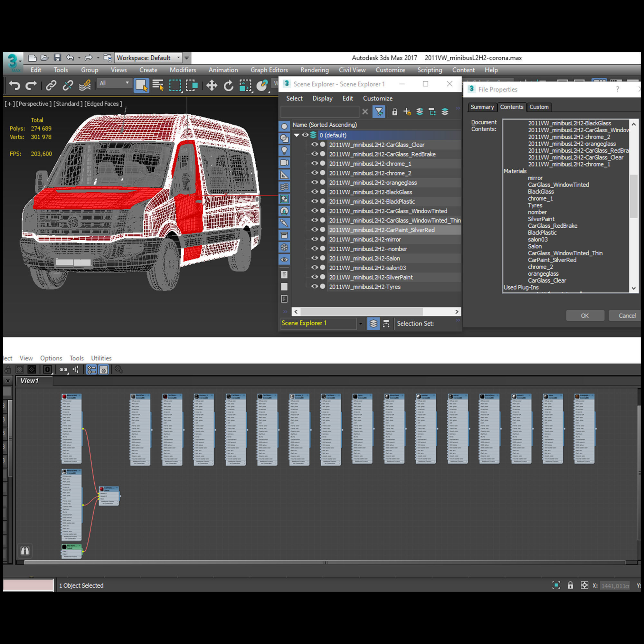The height and width of the screenshot is (644, 644).
Task: Click the lock icon in Scene Explorer toolbar
Action: [395, 112]
